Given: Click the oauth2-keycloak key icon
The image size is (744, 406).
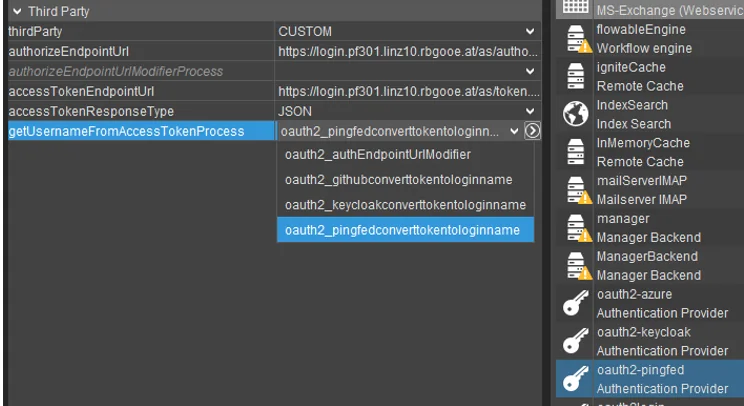Looking at the screenshot, I should pyautogui.click(x=576, y=341).
